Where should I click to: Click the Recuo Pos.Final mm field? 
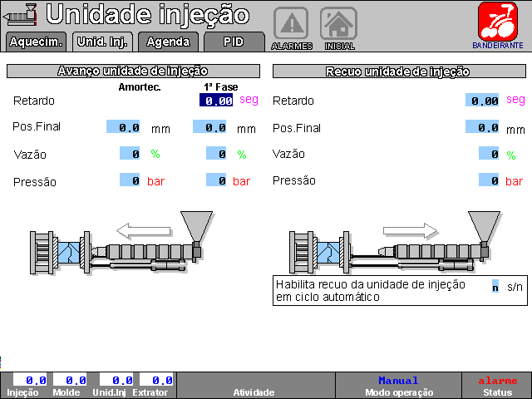pyautogui.click(x=482, y=127)
